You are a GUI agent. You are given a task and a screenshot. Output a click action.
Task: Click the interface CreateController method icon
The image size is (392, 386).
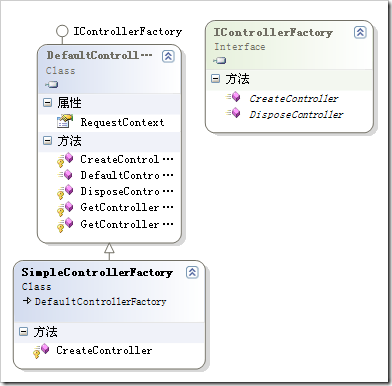pos(233,97)
